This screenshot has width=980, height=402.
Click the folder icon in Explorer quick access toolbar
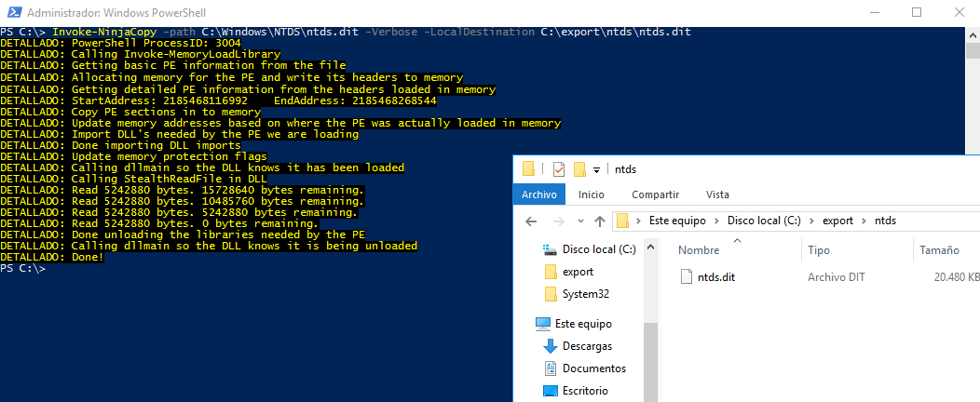coord(529,169)
